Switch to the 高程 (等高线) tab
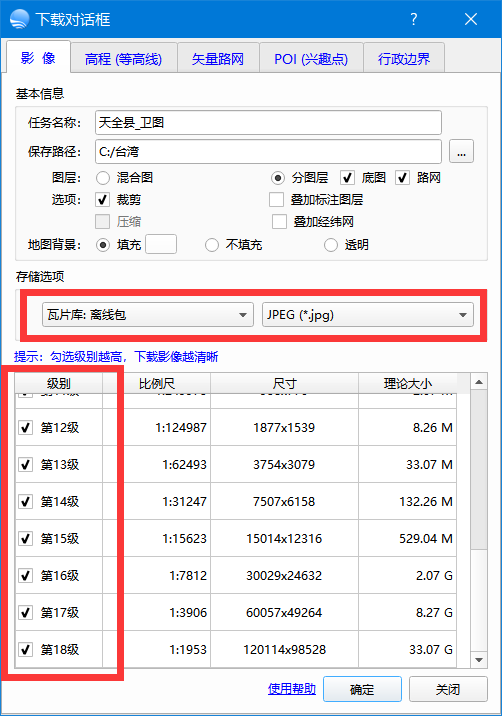 (x=123, y=58)
